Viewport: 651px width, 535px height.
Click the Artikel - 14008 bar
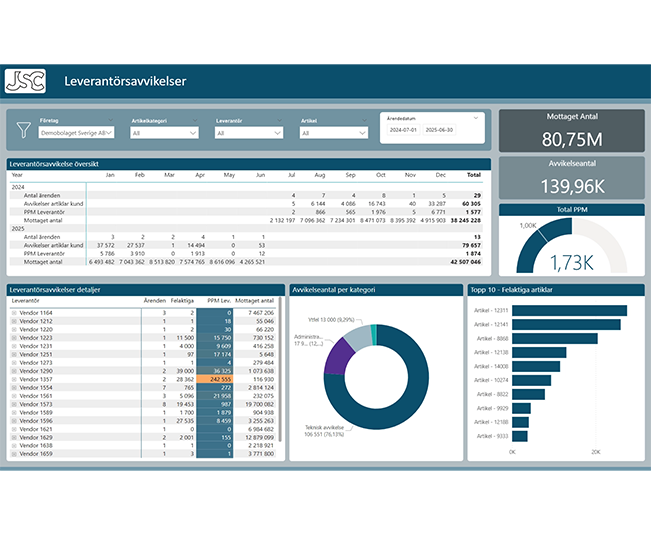point(536,366)
